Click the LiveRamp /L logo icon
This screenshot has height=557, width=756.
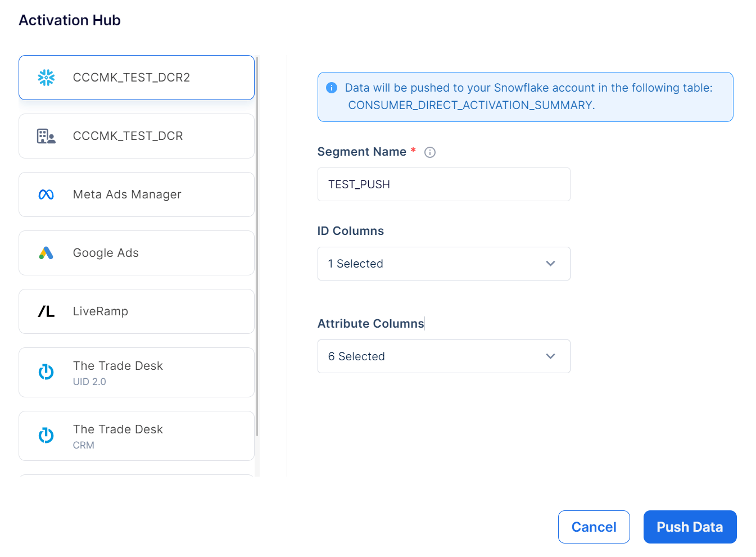pyautogui.click(x=46, y=311)
